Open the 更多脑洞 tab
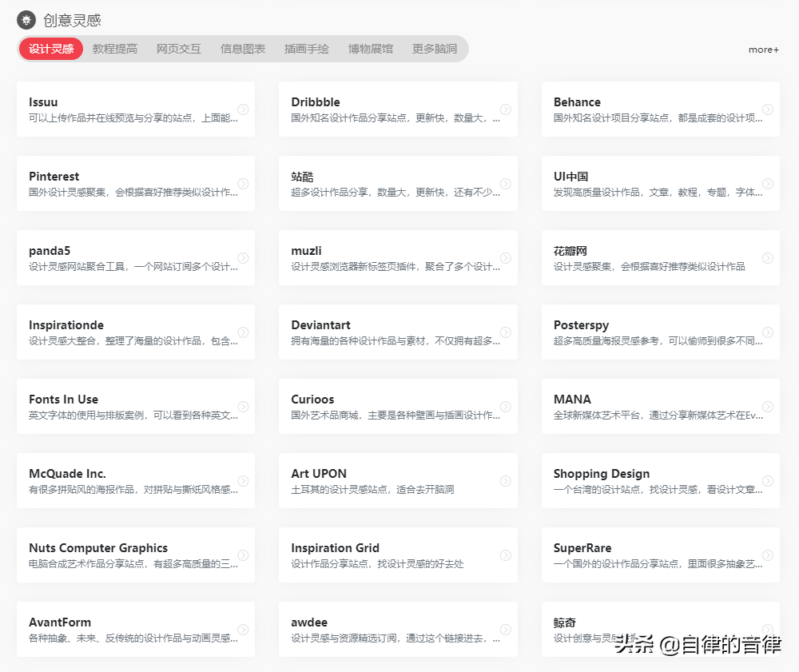799x672 pixels. pos(435,49)
